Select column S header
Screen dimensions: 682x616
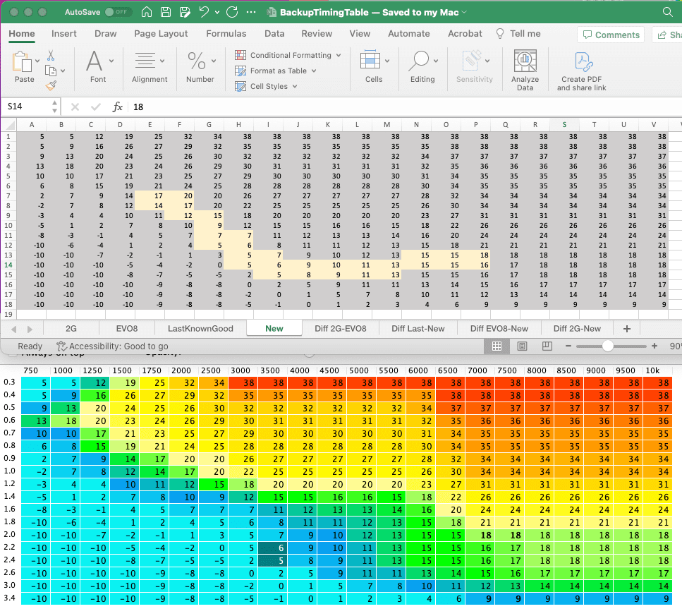tap(564, 125)
